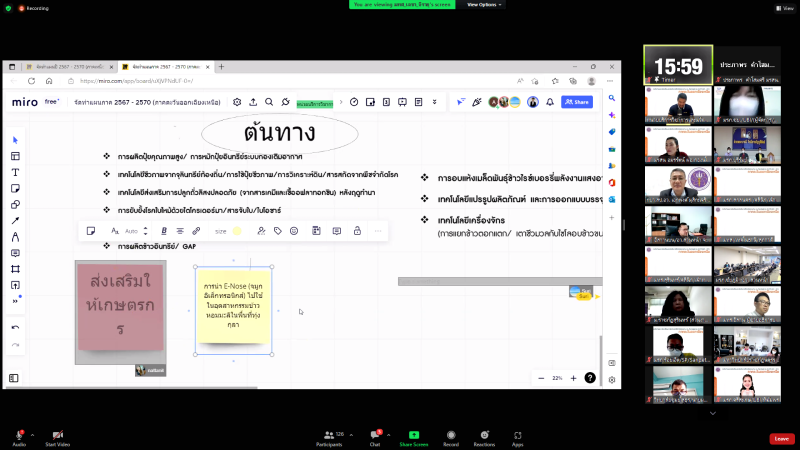Viewport: 800px width, 450px height.
Task: Click the red Leave meeting button
Action: (781, 438)
